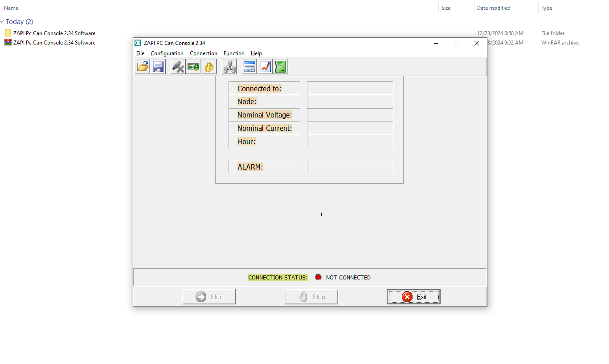The height and width of the screenshot is (364, 609).
Task: Open the Function menu
Action: pos(234,53)
